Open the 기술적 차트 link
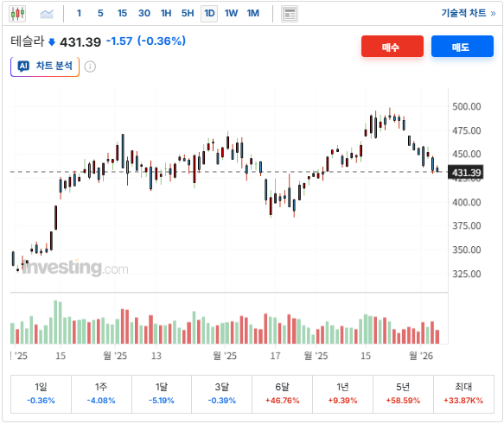Screen dimensions: 504x424 click(469, 13)
